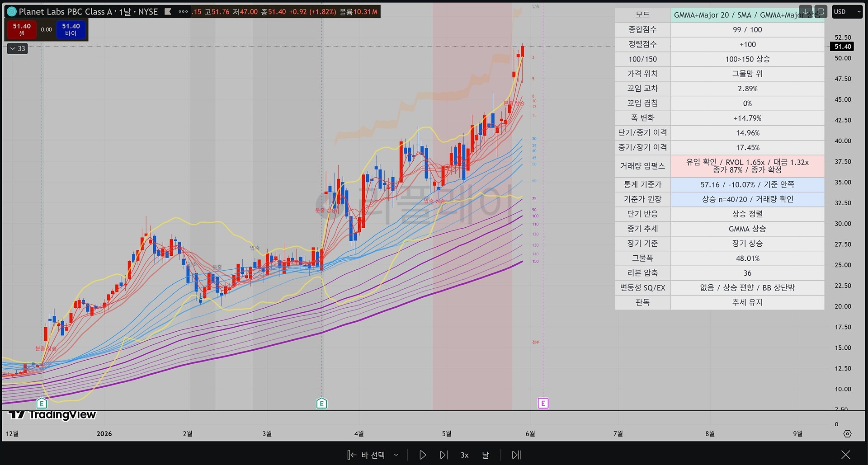
Task: Open the bar select dropdown arrow
Action: [x=396, y=455]
